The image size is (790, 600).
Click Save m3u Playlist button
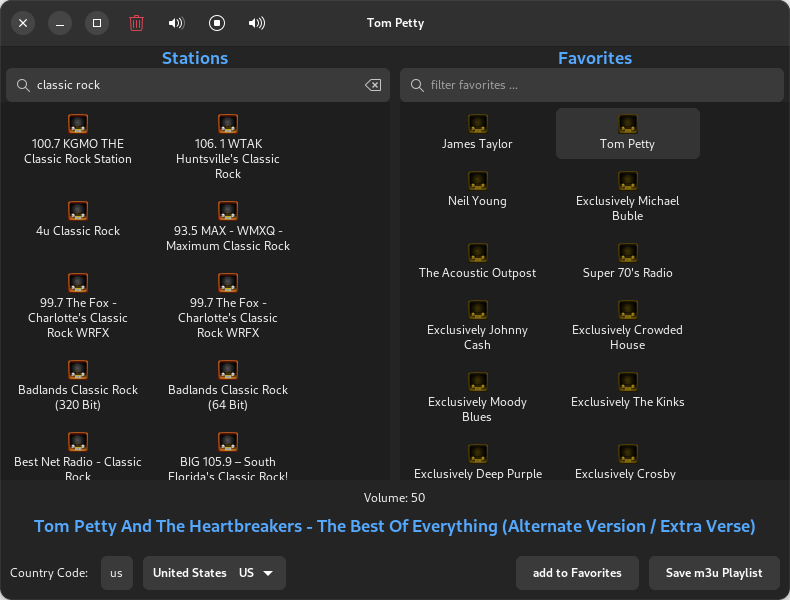(x=714, y=573)
